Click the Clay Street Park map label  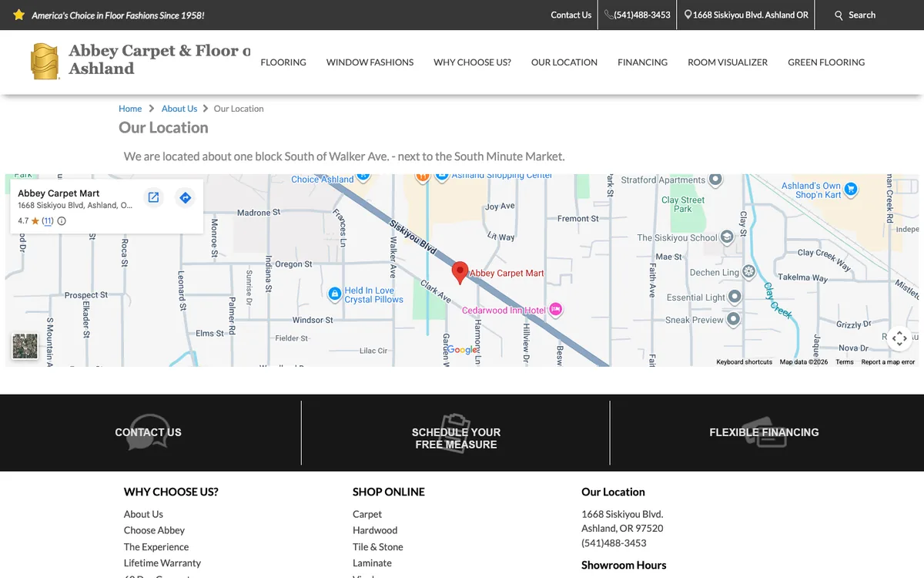(x=683, y=204)
